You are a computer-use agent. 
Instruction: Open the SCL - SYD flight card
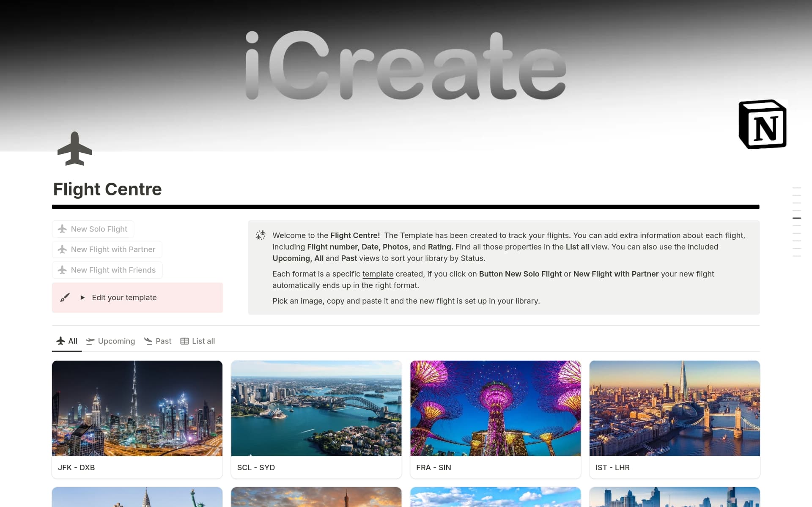click(x=316, y=419)
